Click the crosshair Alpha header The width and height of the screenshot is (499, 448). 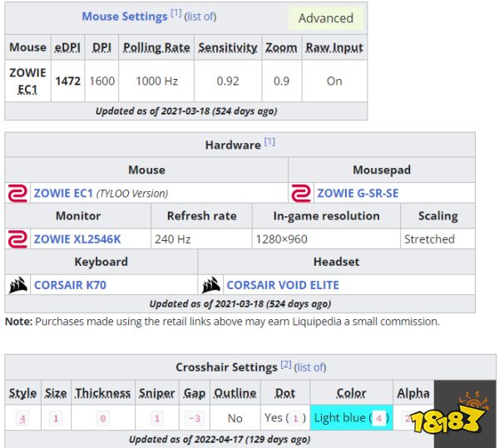click(413, 393)
